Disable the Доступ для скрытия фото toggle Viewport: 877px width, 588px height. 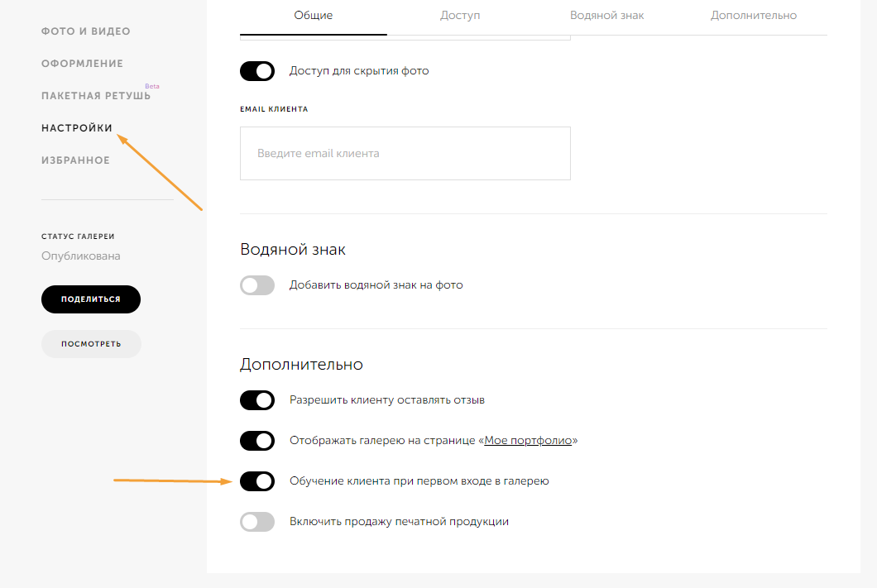[257, 71]
